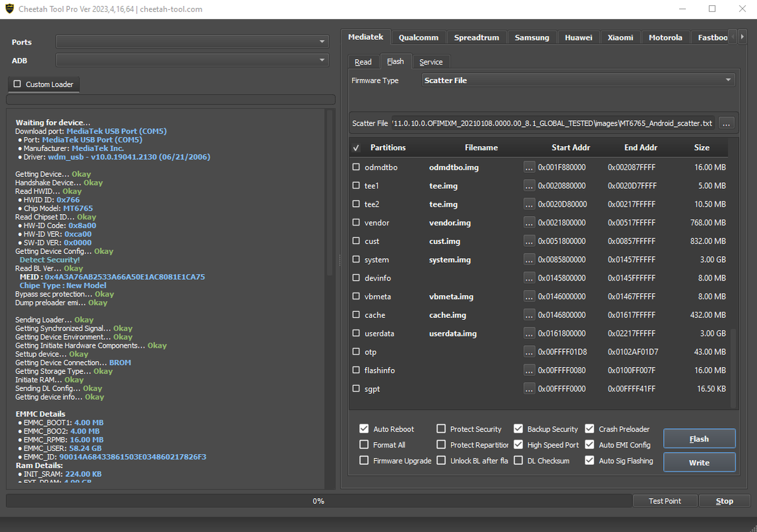Open the Ports dropdown
The width and height of the screenshot is (757, 532).
[192, 41]
